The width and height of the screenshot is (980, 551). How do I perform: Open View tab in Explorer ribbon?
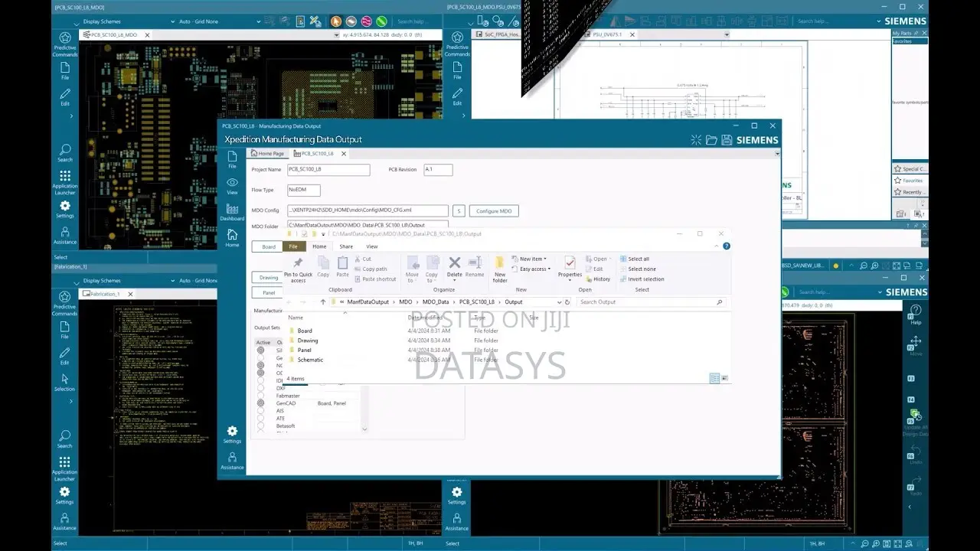[371, 246]
